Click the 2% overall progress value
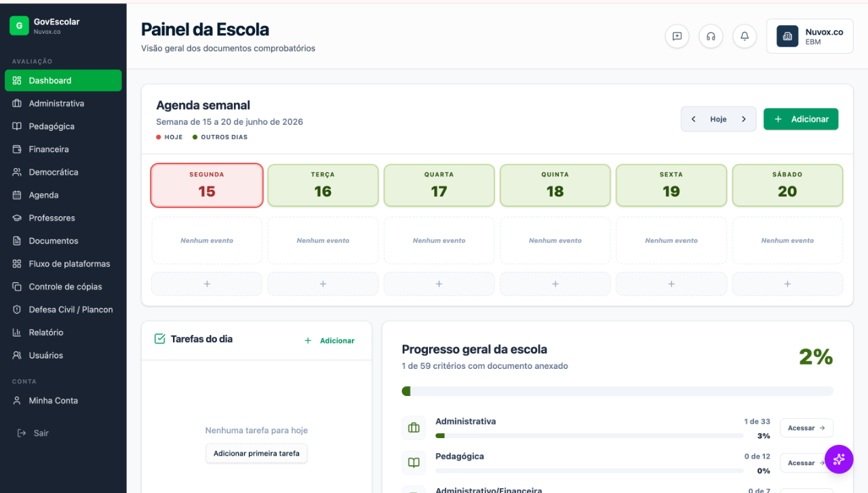This screenshot has width=868, height=493. click(816, 357)
